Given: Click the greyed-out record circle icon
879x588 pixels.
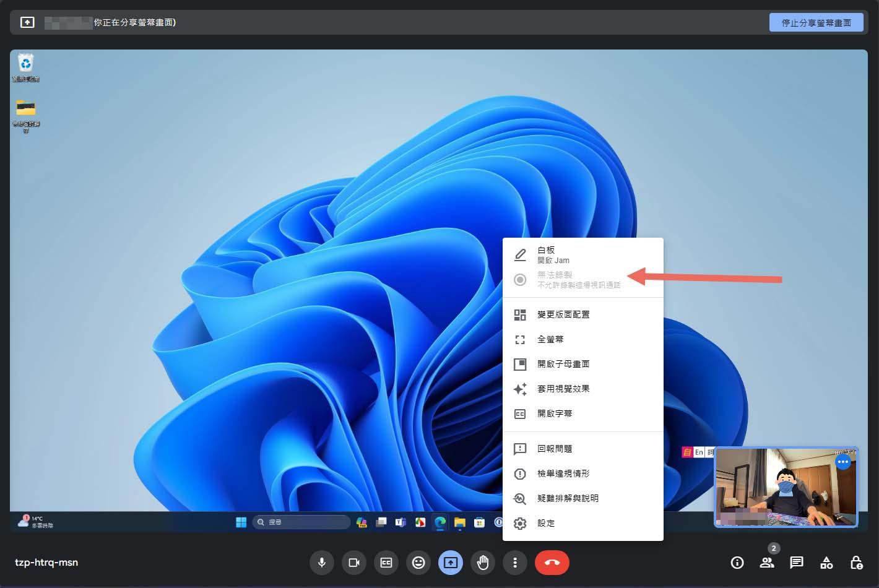Looking at the screenshot, I should [520, 280].
